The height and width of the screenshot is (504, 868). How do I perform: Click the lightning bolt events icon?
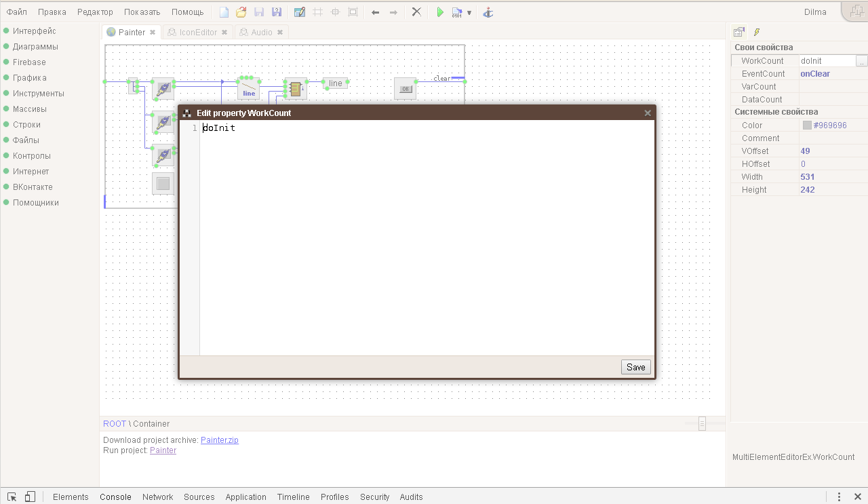(757, 32)
